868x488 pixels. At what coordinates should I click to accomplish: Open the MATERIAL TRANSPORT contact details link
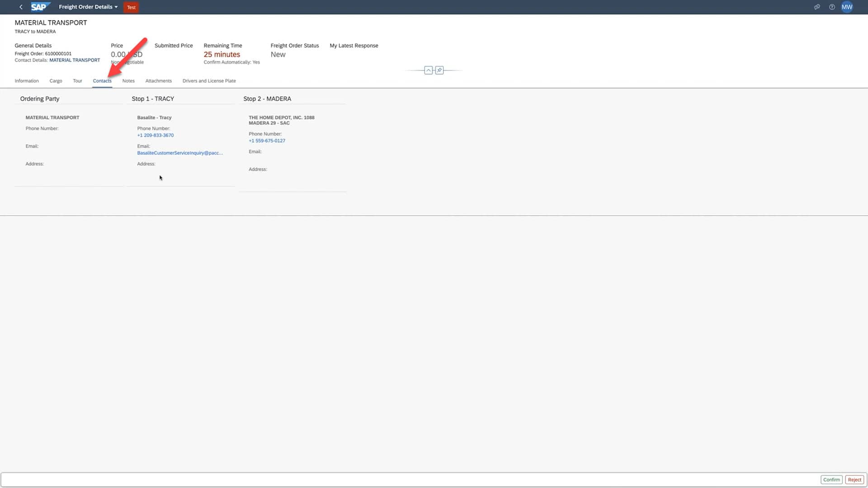click(x=75, y=60)
